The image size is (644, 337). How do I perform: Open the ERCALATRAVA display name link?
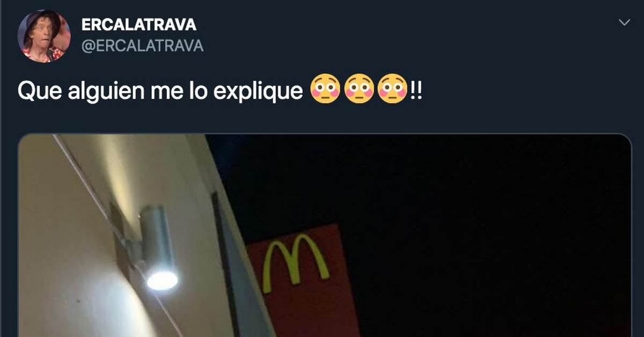coord(138,25)
